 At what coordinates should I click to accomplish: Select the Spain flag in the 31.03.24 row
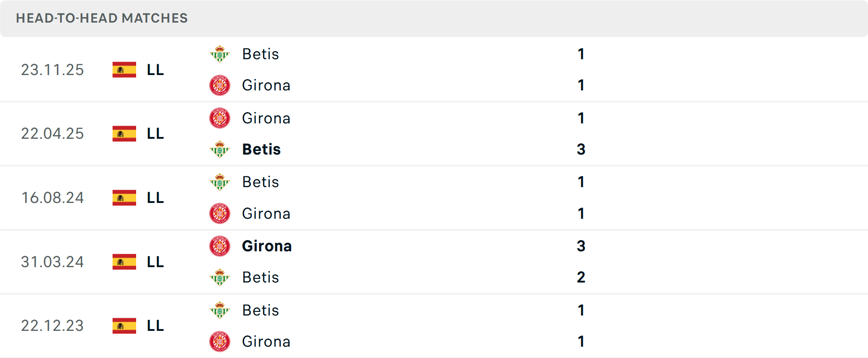click(x=124, y=262)
